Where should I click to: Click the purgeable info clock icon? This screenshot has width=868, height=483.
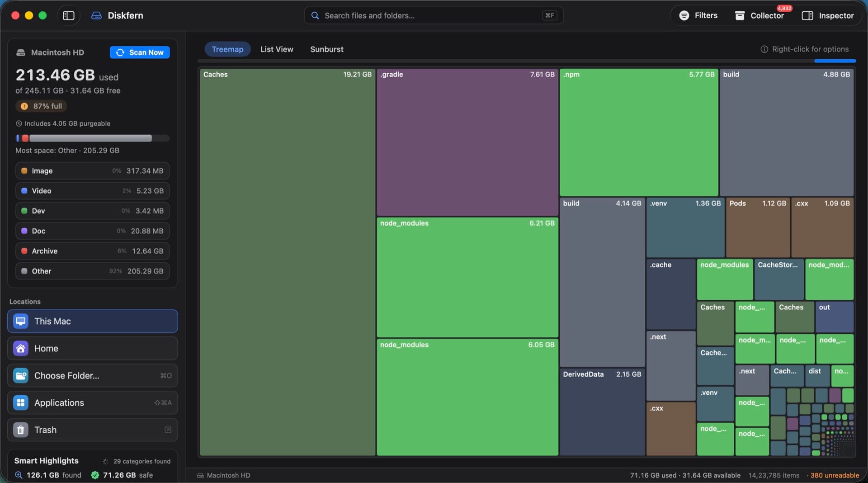[x=19, y=123]
